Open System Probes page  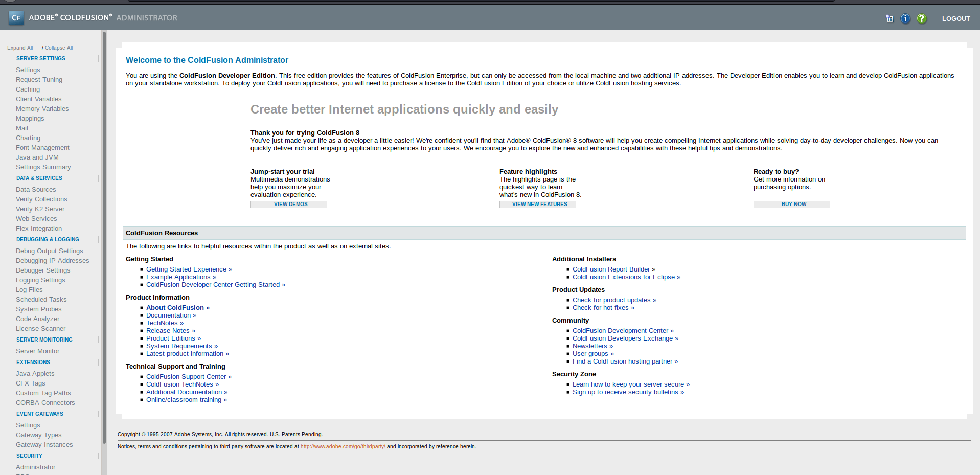(38, 309)
